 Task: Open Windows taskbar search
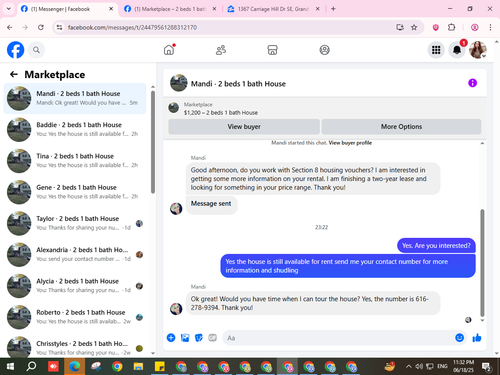[31, 367]
